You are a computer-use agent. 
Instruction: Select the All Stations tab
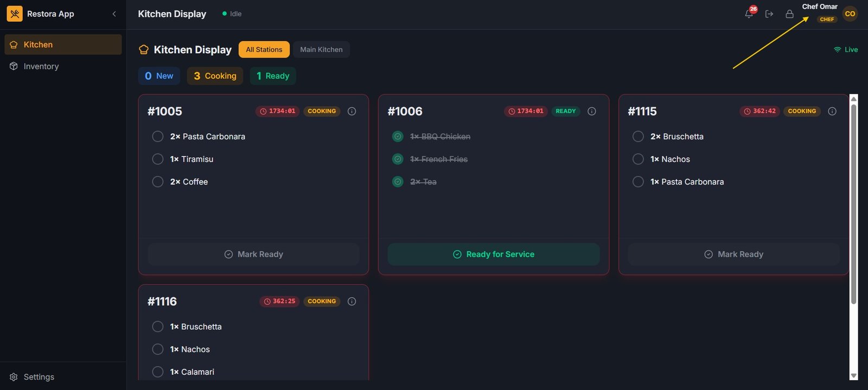pyautogui.click(x=264, y=49)
